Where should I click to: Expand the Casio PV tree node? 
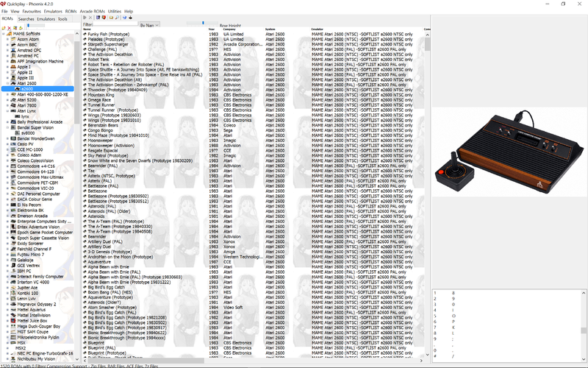point(7,144)
